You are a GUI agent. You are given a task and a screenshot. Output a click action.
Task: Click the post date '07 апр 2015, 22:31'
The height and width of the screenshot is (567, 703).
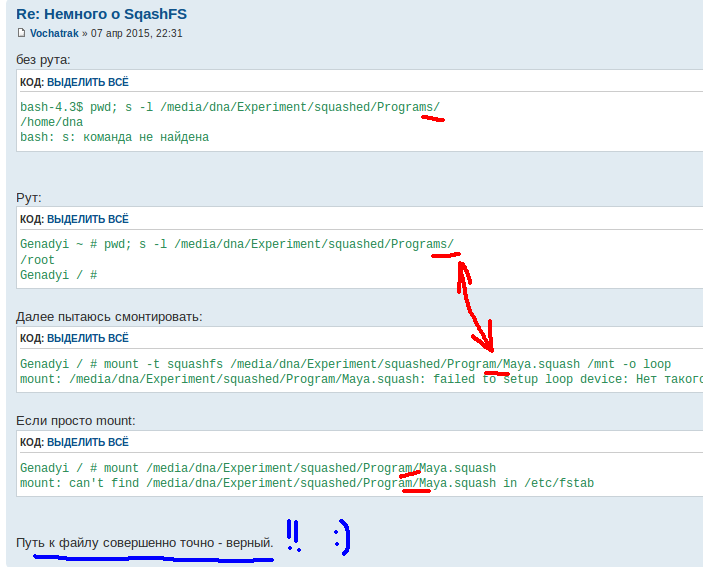(x=137, y=33)
